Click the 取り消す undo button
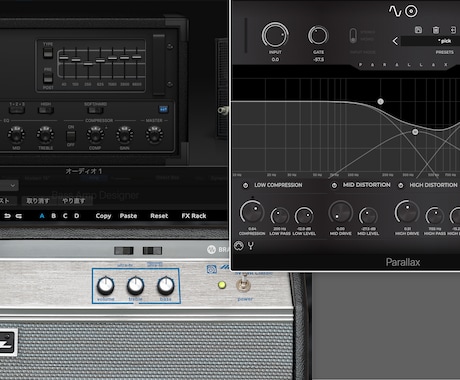The image size is (460, 380). [38, 201]
